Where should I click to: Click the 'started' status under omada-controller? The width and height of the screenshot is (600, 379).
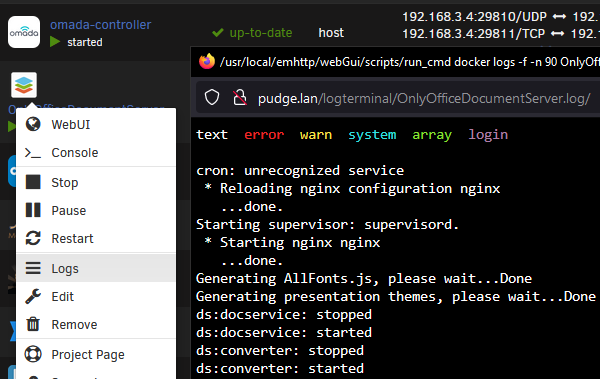click(x=85, y=42)
